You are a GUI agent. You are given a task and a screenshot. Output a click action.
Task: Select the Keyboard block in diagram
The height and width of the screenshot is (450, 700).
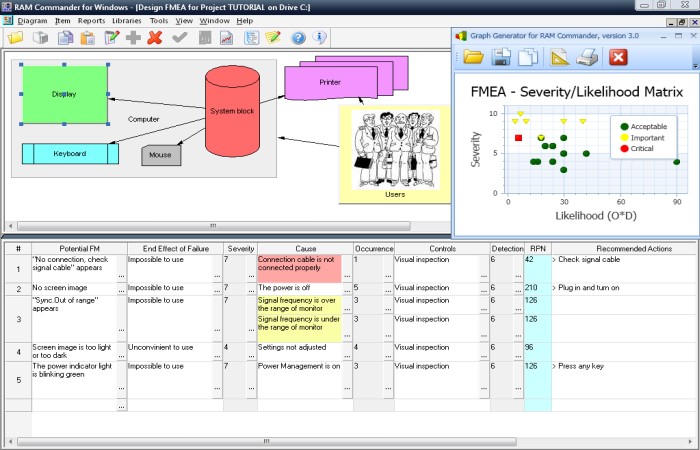click(70, 154)
